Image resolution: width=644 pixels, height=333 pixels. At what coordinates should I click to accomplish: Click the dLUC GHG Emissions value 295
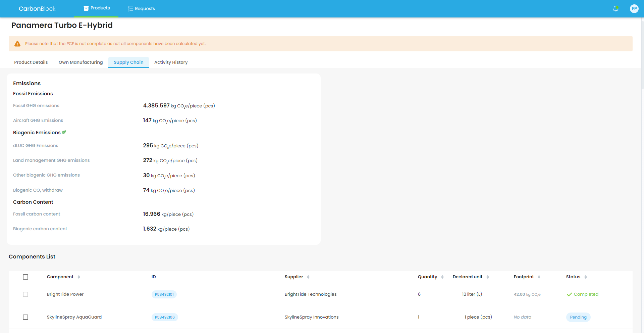pyautogui.click(x=148, y=146)
